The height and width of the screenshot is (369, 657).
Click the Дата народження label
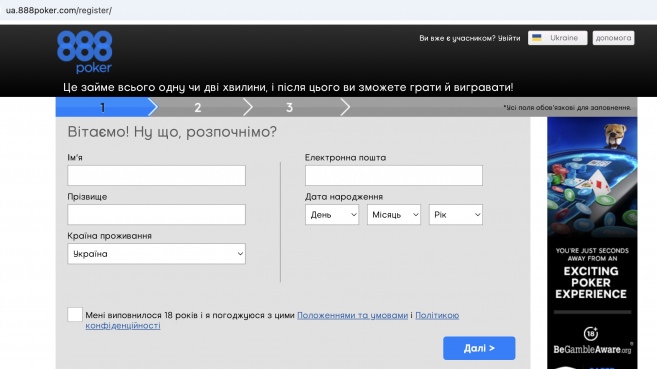click(344, 197)
